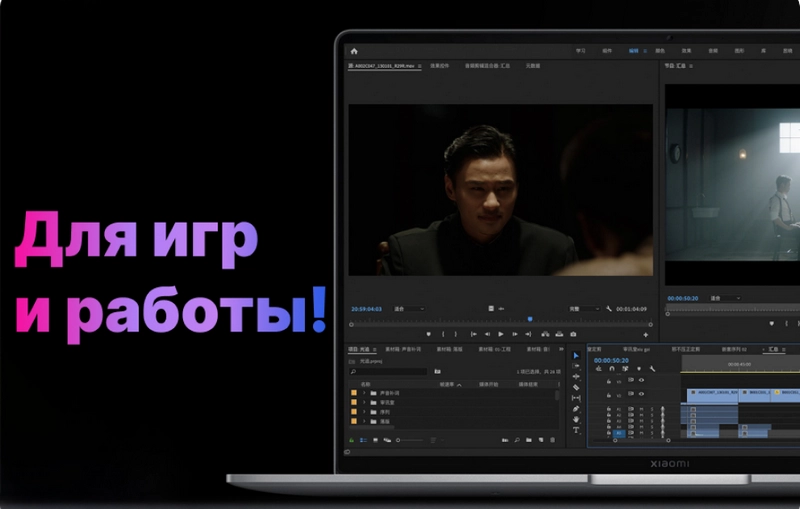Open source monitor zoom level dropdown
Screen dimensions: 800x509
pos(408,309)
